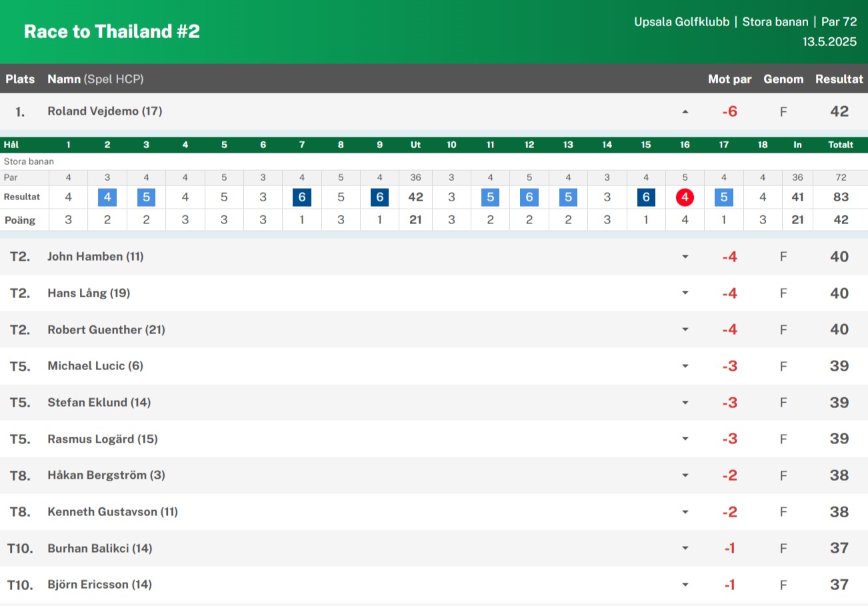Expand John Hamben's scorecard arrow
The height and width of the screenshot is (606, 868).
point(685,257)
